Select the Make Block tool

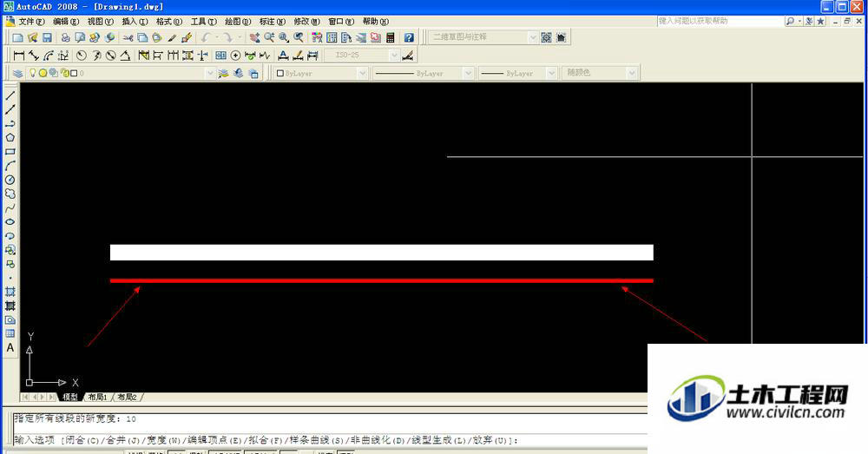(x=10, y=264)
